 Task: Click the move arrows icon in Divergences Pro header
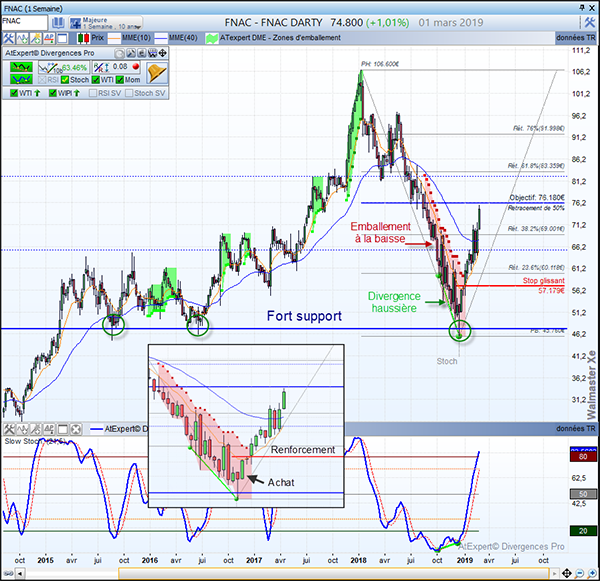coord(162,53)
